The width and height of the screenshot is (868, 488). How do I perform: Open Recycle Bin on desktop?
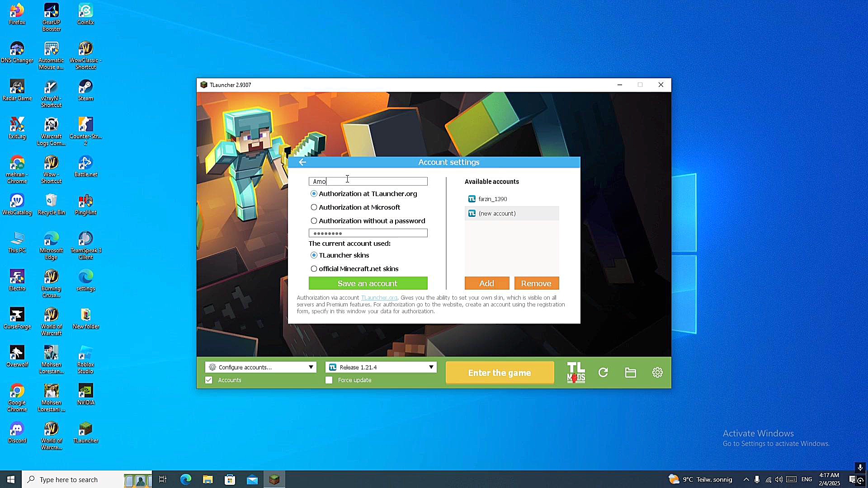[52, 204]
